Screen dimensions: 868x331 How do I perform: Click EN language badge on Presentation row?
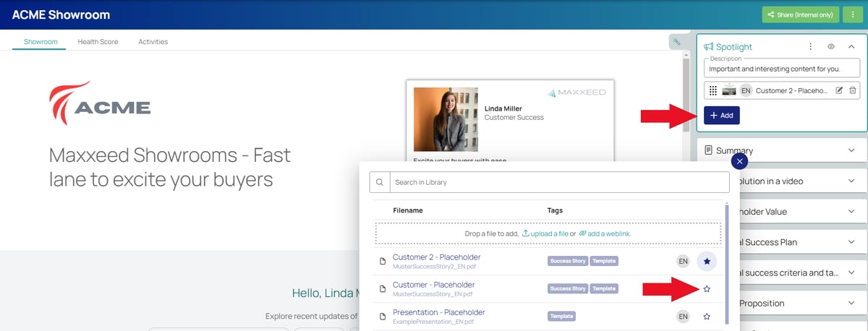pyautogui.click(x=683, y=317)
